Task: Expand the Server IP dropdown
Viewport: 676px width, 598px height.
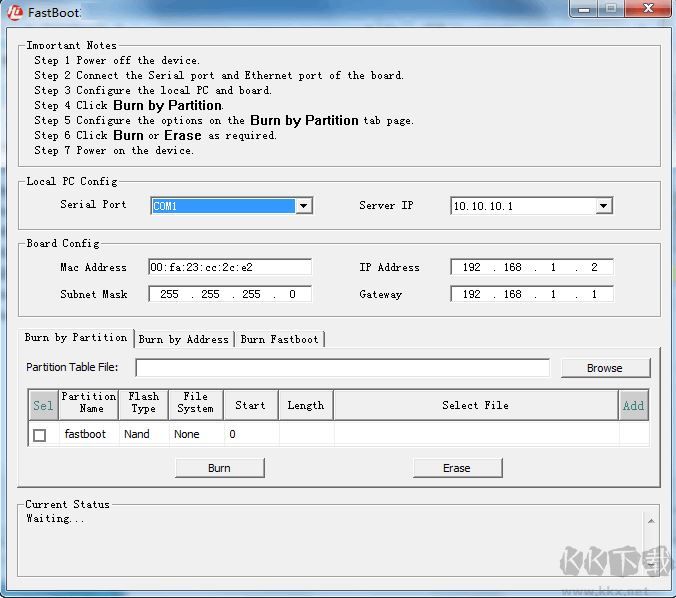Action: 603,206
